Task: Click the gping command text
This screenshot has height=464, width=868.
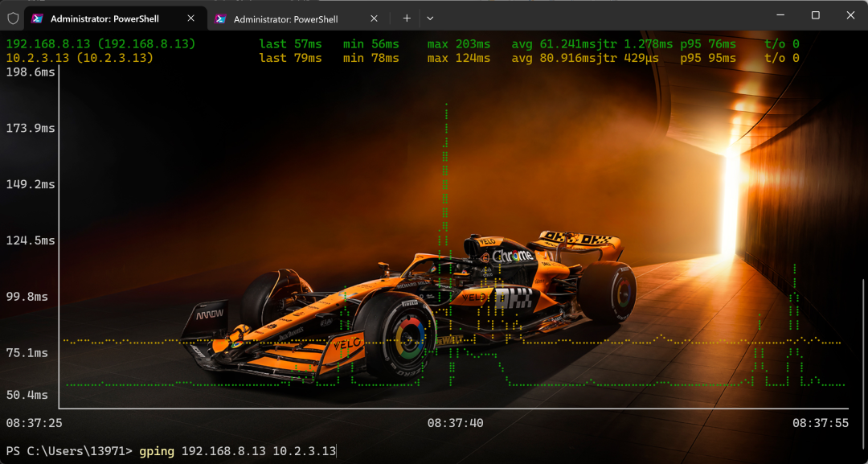Action: click(x=158, y=450)
